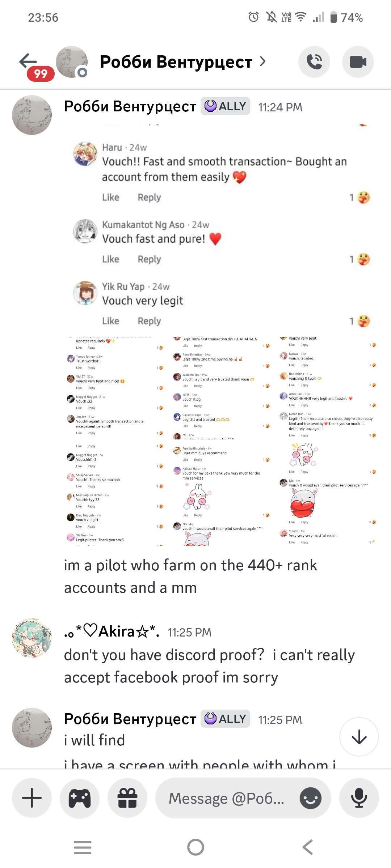
Task: Start a voice call with the phone icon
Action: [x=314, y=62]
